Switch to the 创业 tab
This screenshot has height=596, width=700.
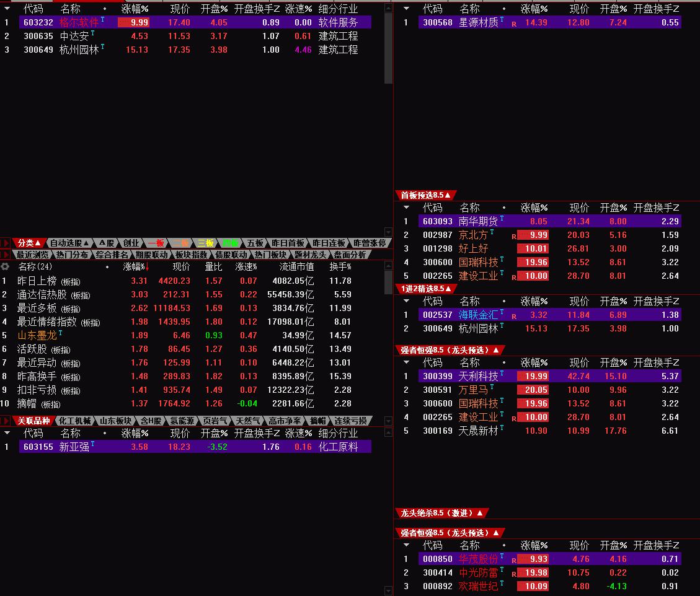(x=131, y=243)
